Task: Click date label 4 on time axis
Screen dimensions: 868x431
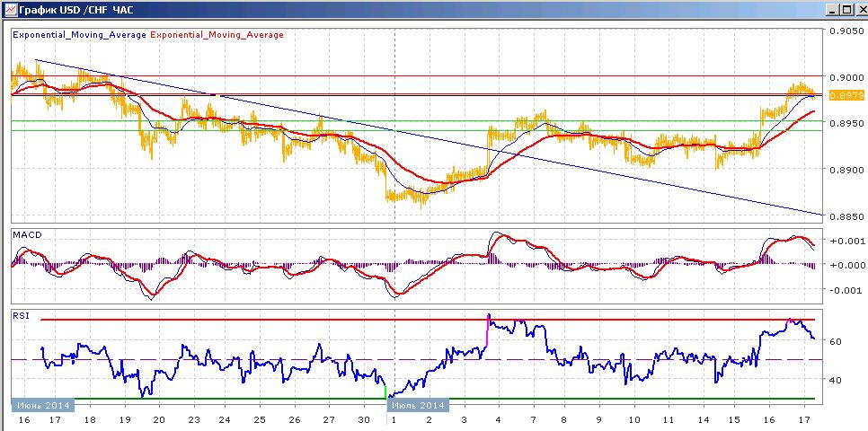Action: click(497, 419)
